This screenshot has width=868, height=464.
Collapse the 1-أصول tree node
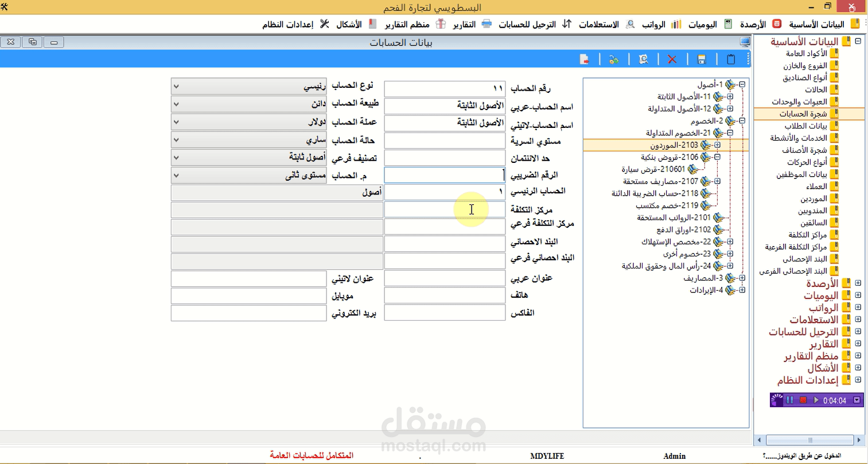pos(742,84)
